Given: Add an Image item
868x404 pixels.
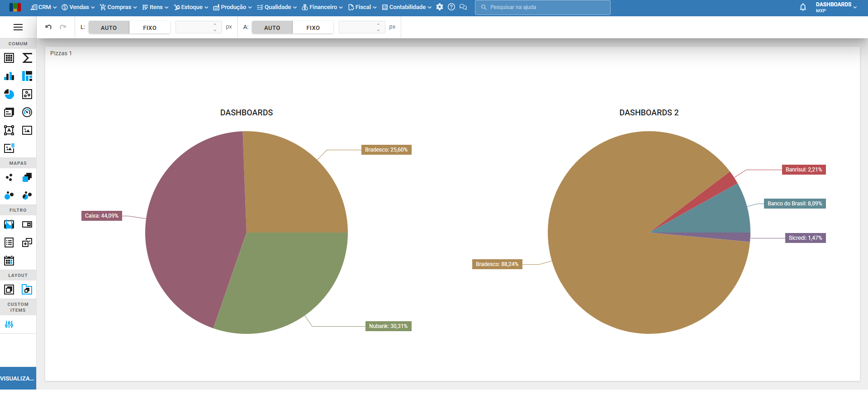Looking at the screenshot, I should pos(27,130).
